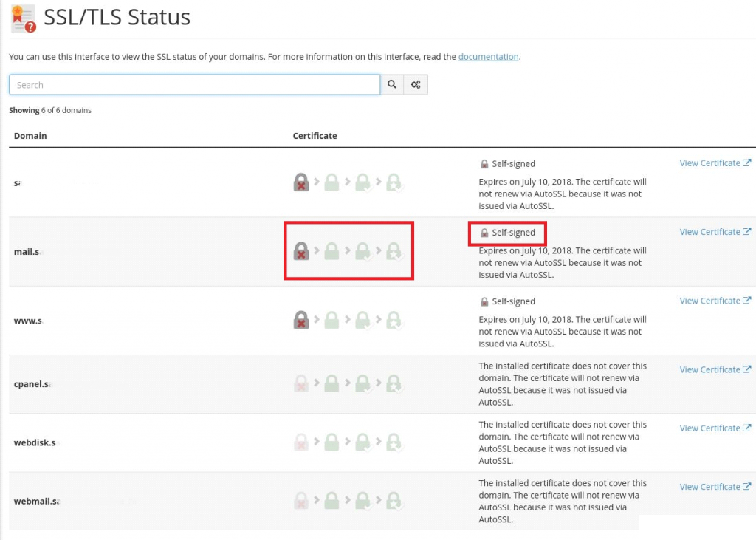Click View Certificate for first domain row
Screen dimensions: 756x540
(715, 163)
